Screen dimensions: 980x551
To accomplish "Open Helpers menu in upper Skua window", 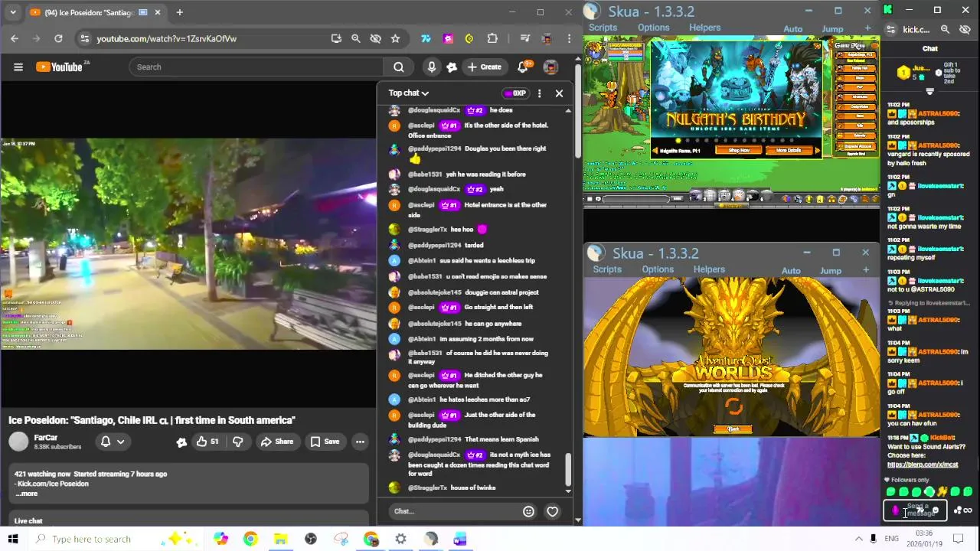I will tap(704, 28).
